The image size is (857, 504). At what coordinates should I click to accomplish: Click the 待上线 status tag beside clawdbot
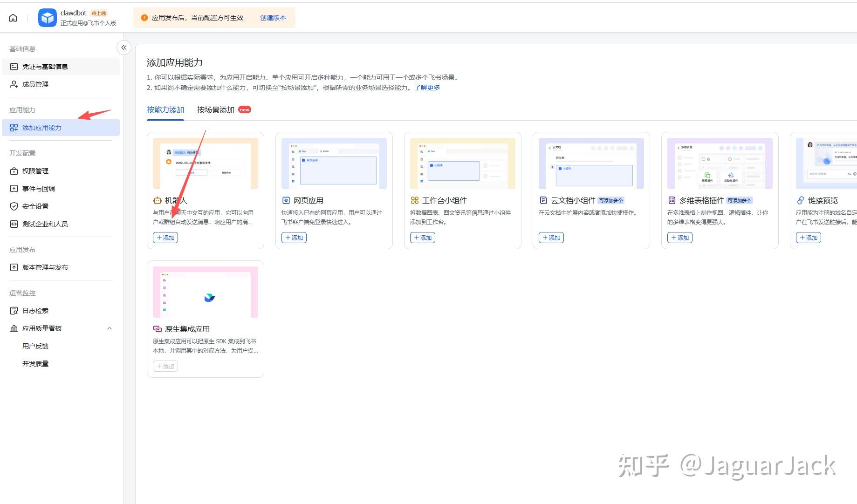pyautogui.click(x=99, y=14)
